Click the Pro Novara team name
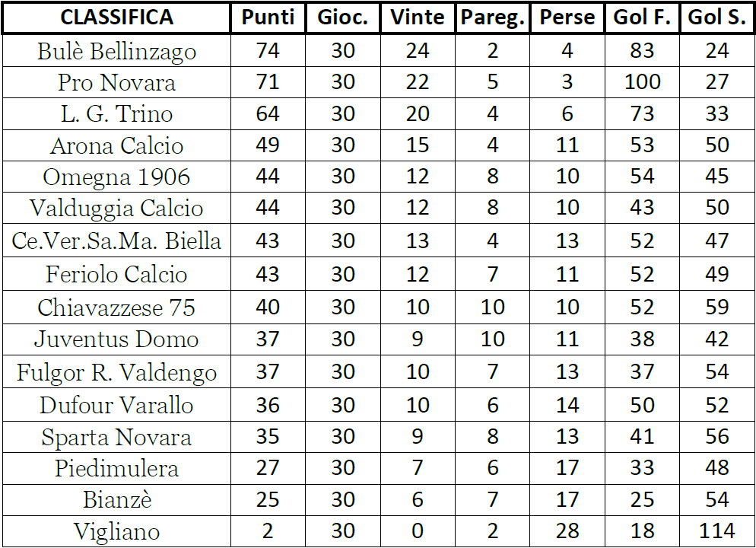 pyautogui.click(x=116, y=82)
